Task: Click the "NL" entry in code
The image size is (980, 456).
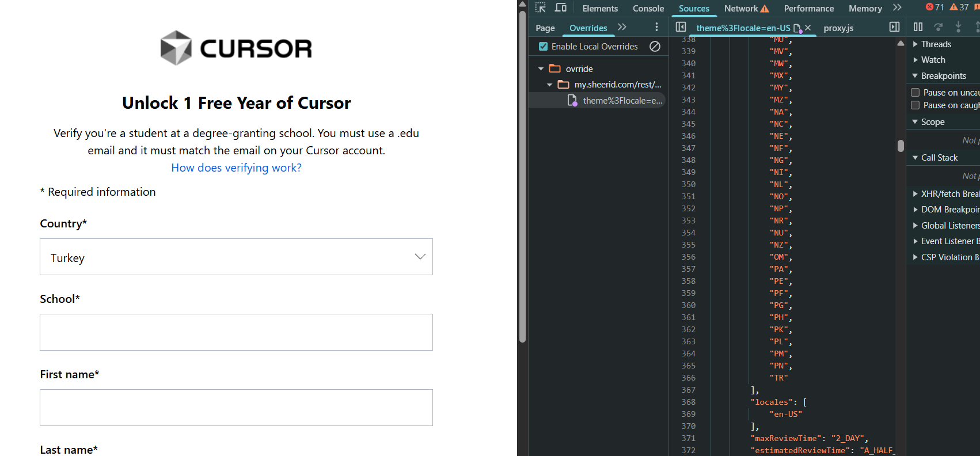Action: pyautogui.click(x=778, y=185)
